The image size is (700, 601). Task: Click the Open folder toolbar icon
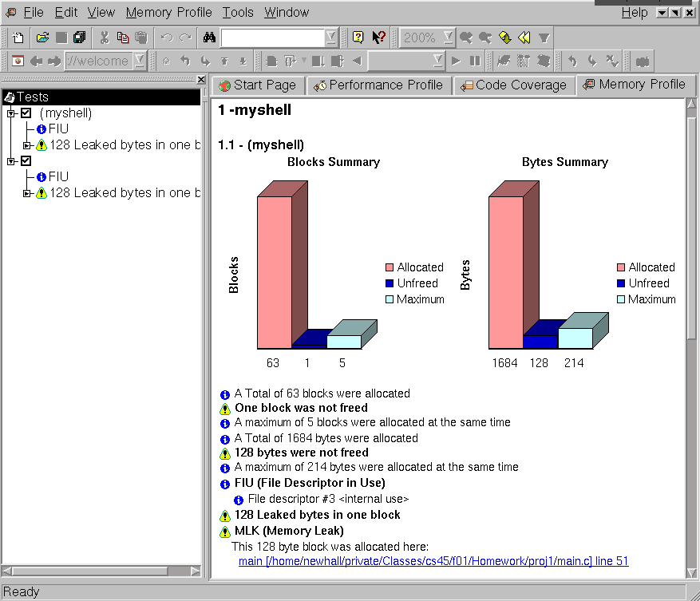(x=42, y=38)
